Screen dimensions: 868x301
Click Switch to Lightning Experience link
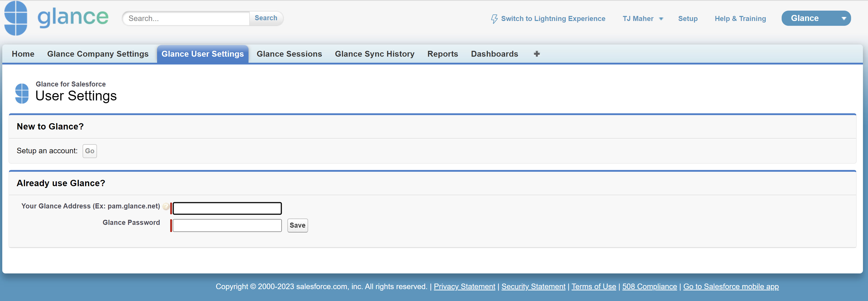(553, 18)
